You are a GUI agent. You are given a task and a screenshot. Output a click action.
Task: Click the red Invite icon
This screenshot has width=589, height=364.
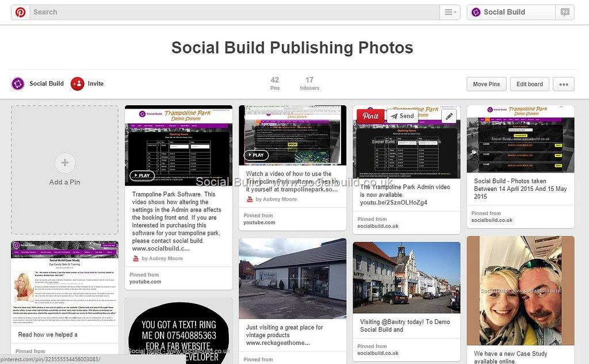tap(78, 84)
